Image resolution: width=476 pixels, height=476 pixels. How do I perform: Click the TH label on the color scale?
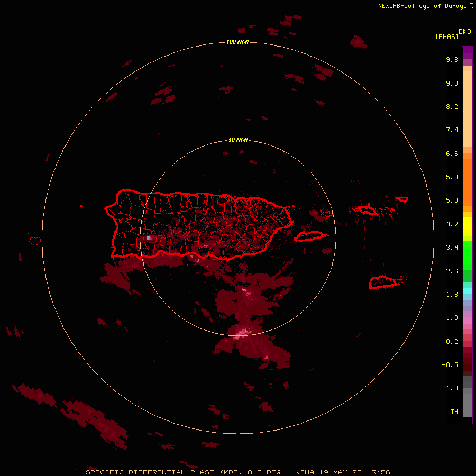(x=454, y=412)
